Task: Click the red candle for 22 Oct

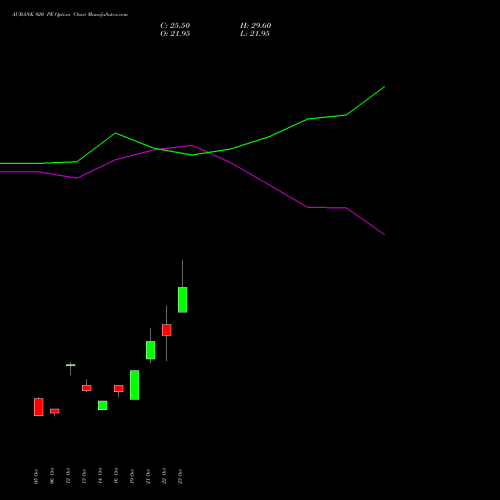Action: [x=166, y=330]
